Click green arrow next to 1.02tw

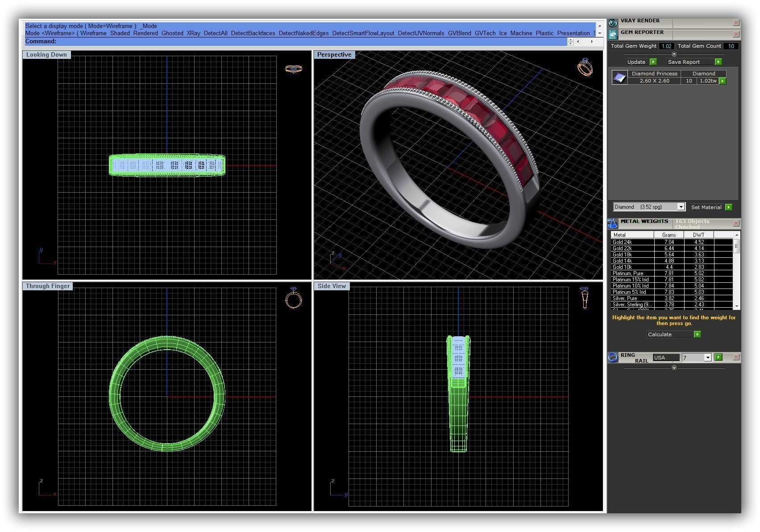[x=723, y=81]
